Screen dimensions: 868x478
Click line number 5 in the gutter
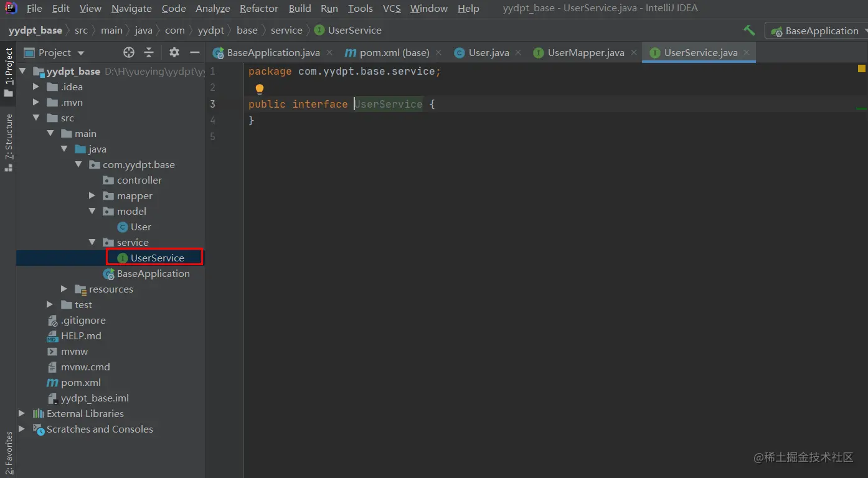tap(212, 136)
